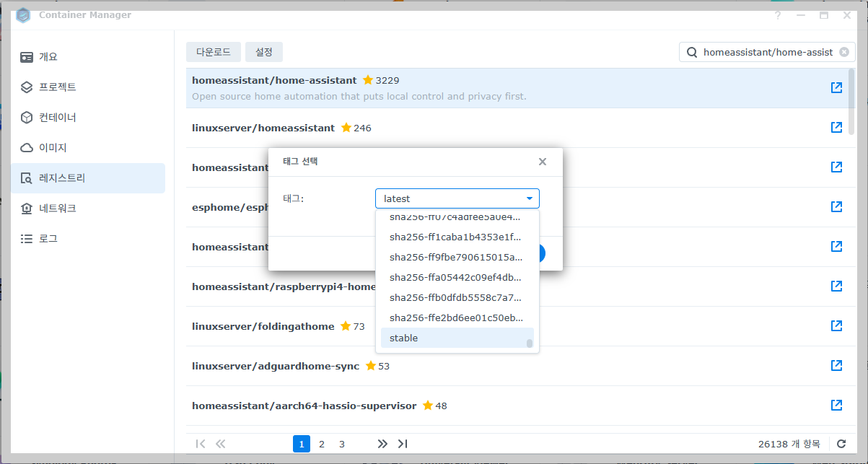Open external link for homeassistant/home-assistant
The image size is (868, 464).
836,87
